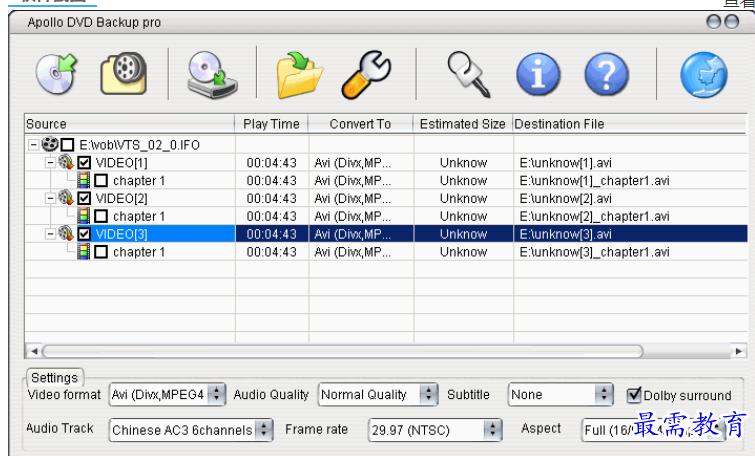Toggle the Dolby surround checkbox
The width and height of the screenshot is (755, 456).
click(x=634, y=395)
